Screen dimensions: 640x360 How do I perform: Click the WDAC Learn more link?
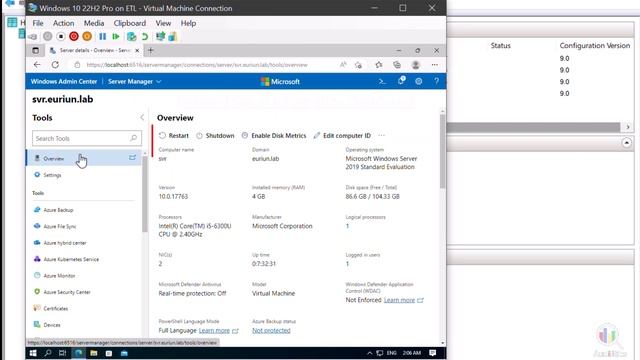tap(399, 300)
